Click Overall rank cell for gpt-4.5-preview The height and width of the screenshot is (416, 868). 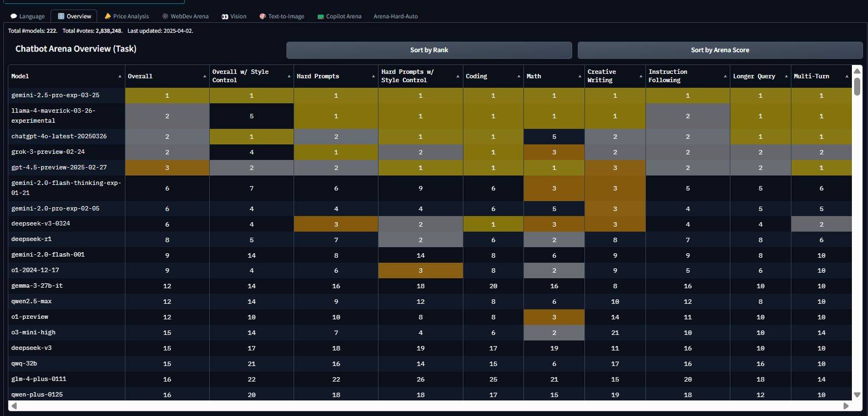(x=167, y=168)
